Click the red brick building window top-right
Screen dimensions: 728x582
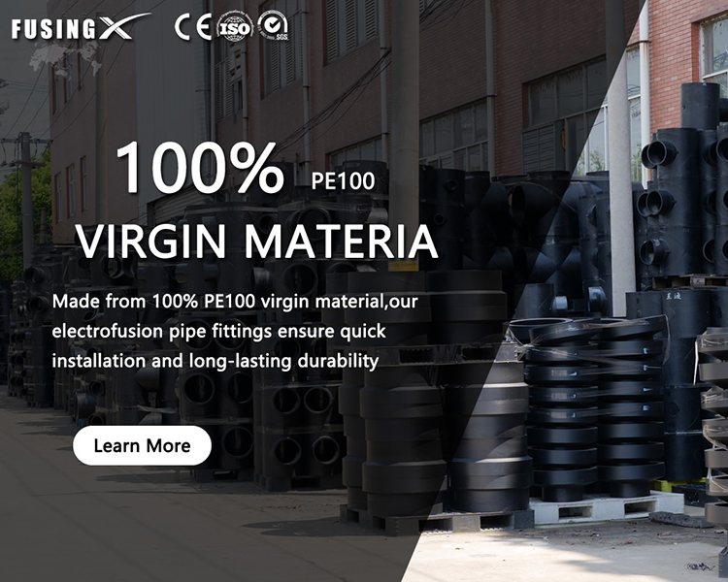[713, 47]
